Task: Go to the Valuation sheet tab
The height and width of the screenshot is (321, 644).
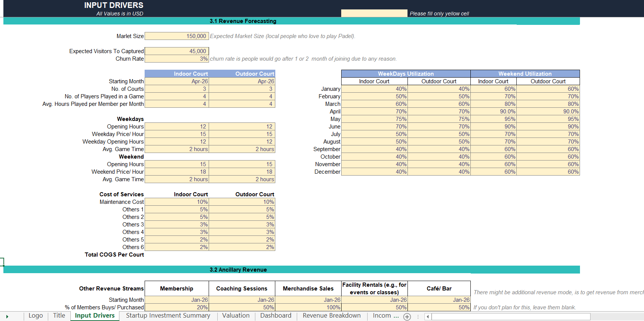Action: pos(236,316)
